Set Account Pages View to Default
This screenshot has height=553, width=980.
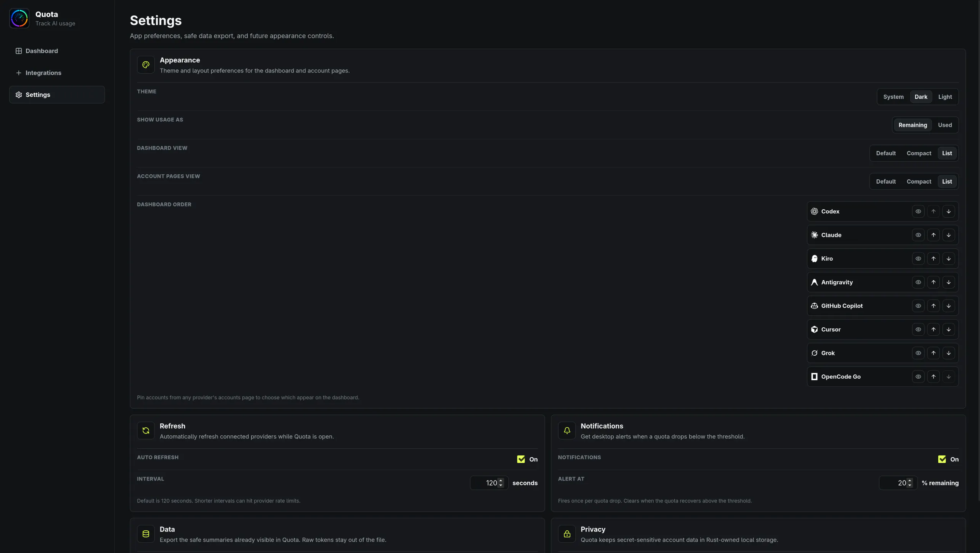885,182
